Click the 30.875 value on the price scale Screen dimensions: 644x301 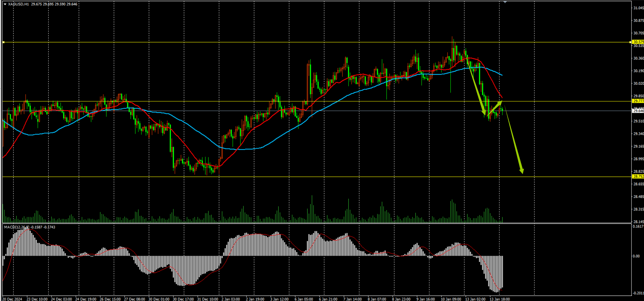pyautogui.click(x=639, y=21)
